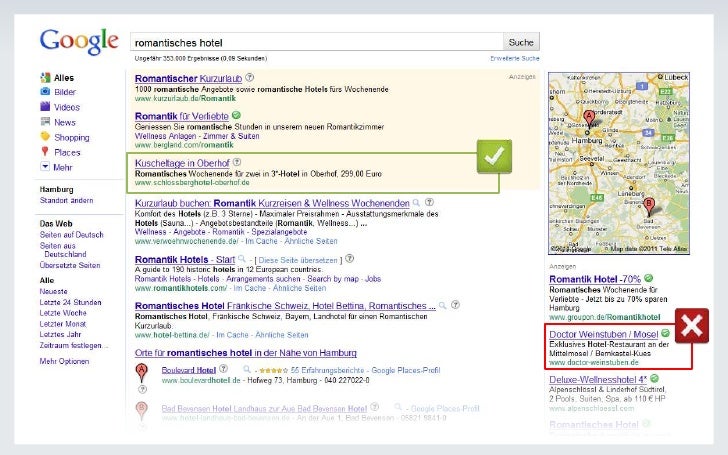Open the Shopping menu item
The height and width of the screenshot is (455, 728).
(72, 137)
